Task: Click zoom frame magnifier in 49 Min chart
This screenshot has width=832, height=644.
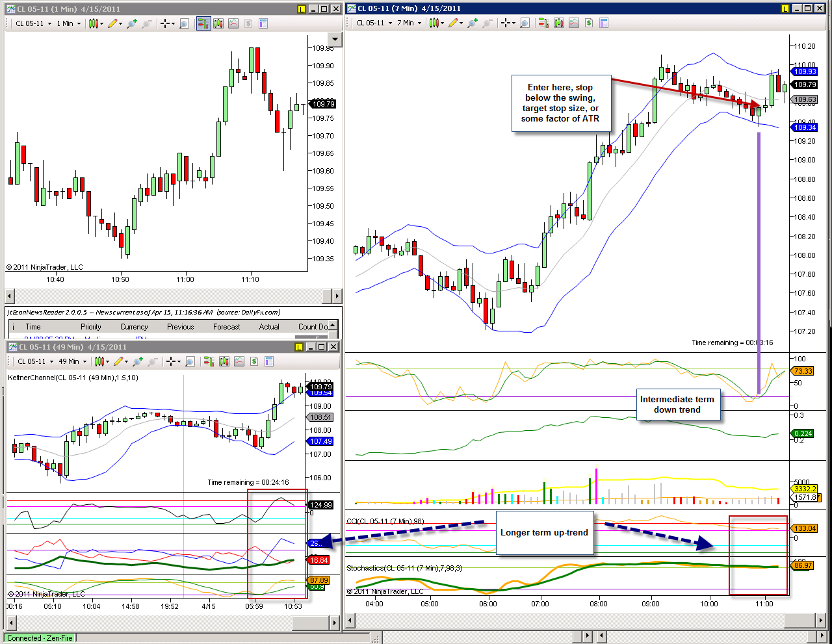Action: [x=190, y=361]
